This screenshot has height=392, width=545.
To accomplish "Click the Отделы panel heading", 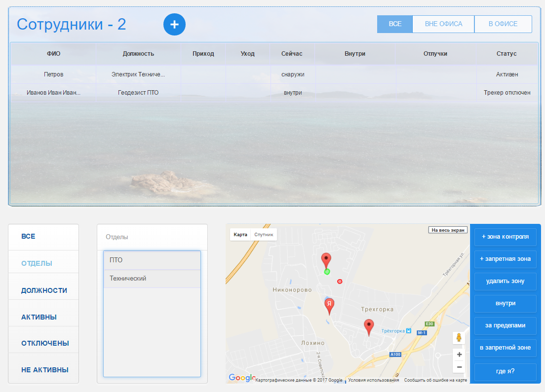I will [x=117, y=237].
